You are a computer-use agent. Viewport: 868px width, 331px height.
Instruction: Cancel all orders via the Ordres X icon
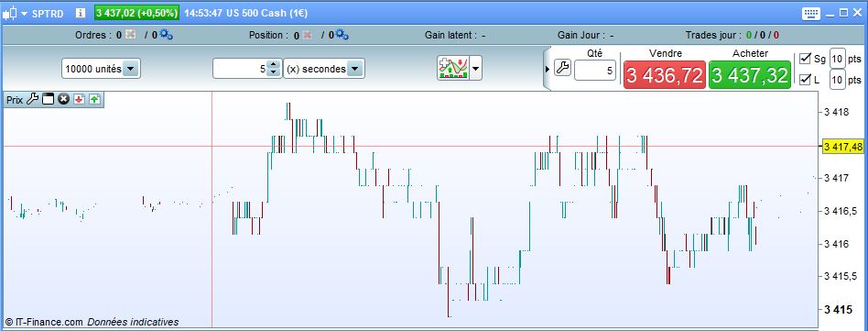coord(131,35)
